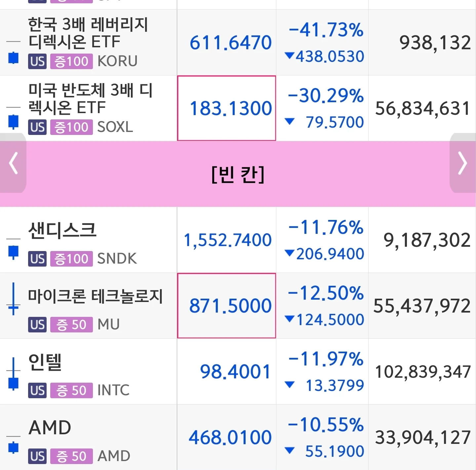
Task: Open 마이크론 테크놀로지 stock name
Action: click(x=95, y=296)
